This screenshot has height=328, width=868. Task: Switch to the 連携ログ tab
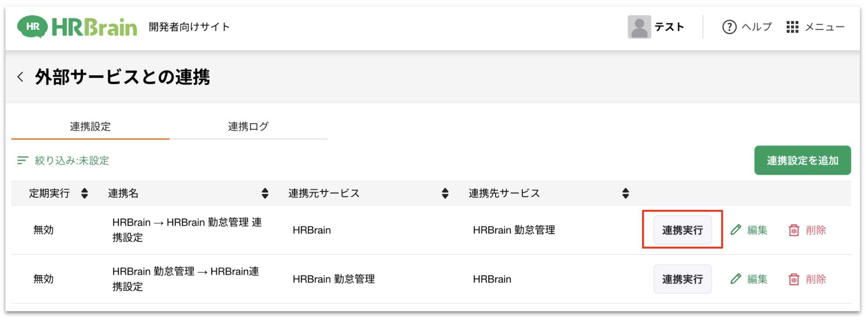[248, 127]
